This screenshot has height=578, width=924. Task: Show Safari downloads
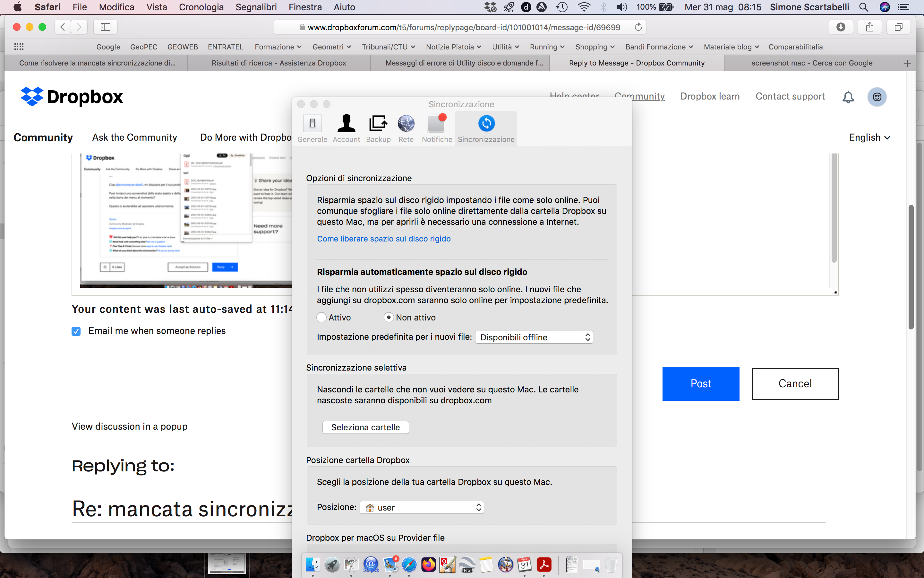pyautogui.click(x=841, y=27)
